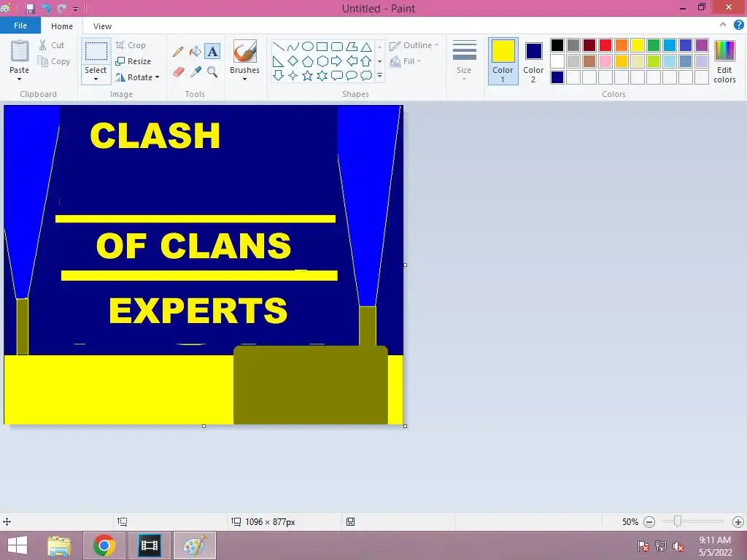Image resolution: width=747 pixels, height=560 pixels.
Task: Expand the Shapes gallery more arrow
Action: coord(379,75)
